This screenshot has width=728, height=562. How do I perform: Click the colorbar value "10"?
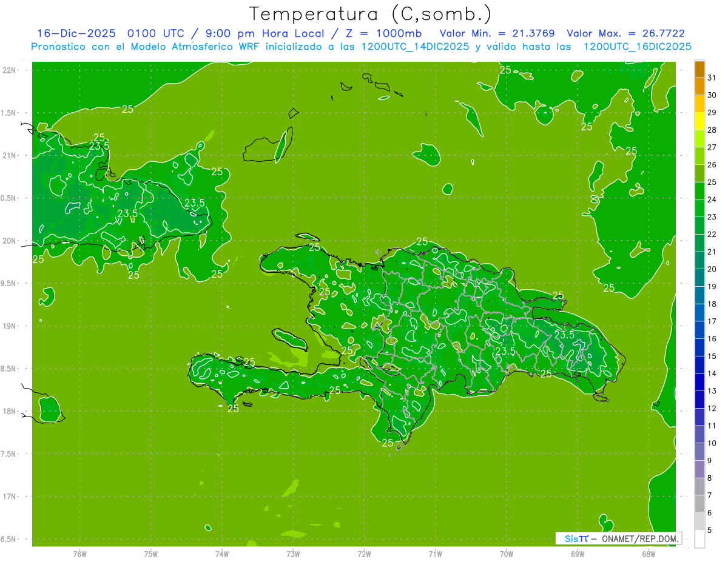[x=712, y=443]
